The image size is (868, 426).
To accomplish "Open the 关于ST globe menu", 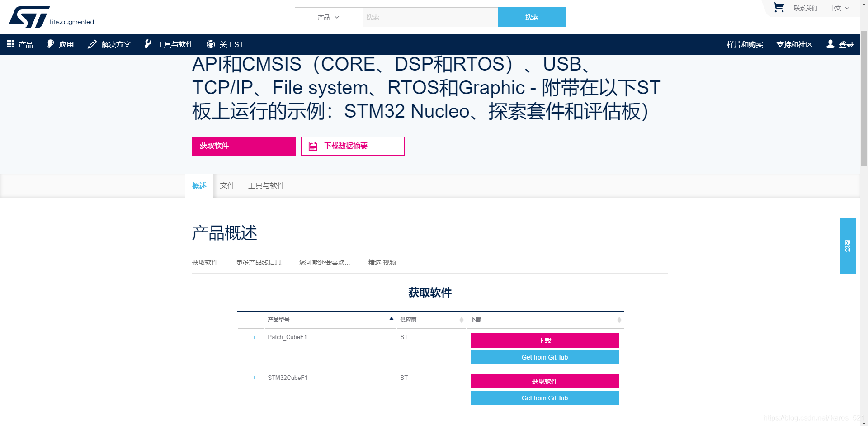I will point(225,44).
